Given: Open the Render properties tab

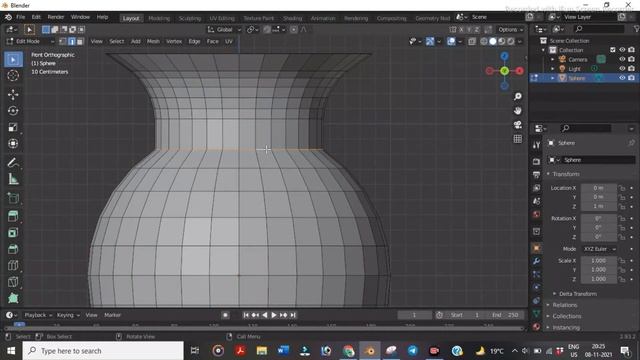Looking at the screenshot, I should click(x=536, y=162).
